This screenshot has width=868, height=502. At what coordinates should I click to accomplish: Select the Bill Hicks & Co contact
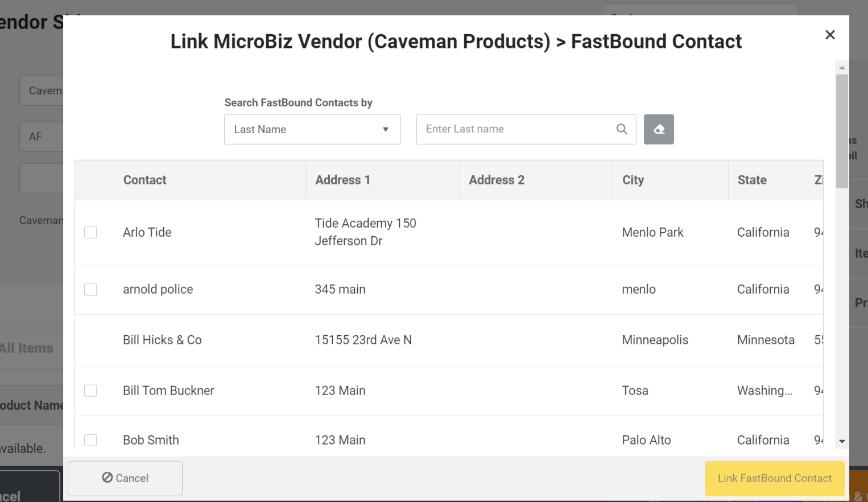point(162,340)
